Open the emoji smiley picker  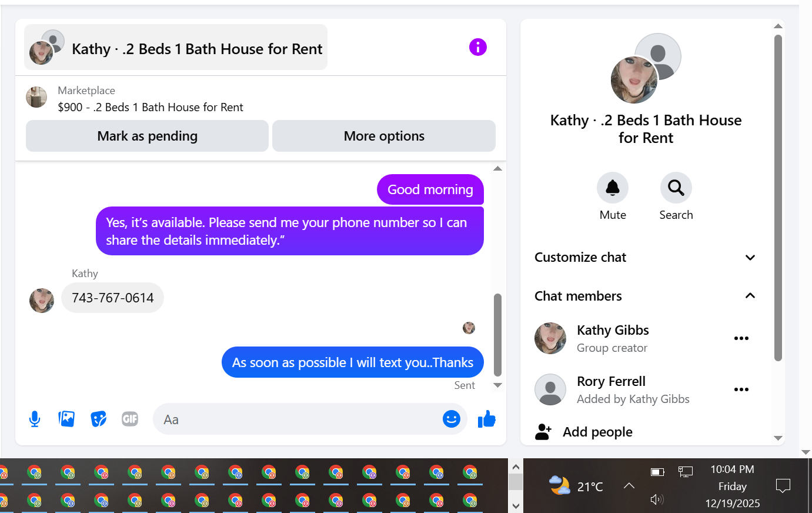(451, 419)
